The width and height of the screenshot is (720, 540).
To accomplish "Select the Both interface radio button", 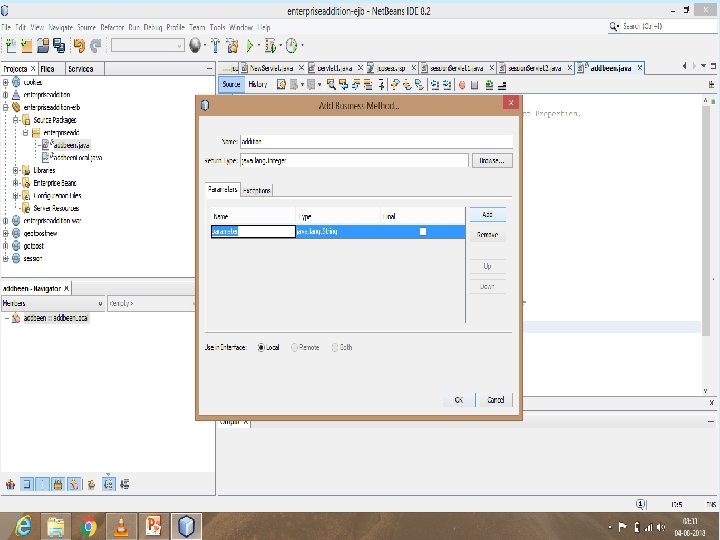I will pos(335,348).
